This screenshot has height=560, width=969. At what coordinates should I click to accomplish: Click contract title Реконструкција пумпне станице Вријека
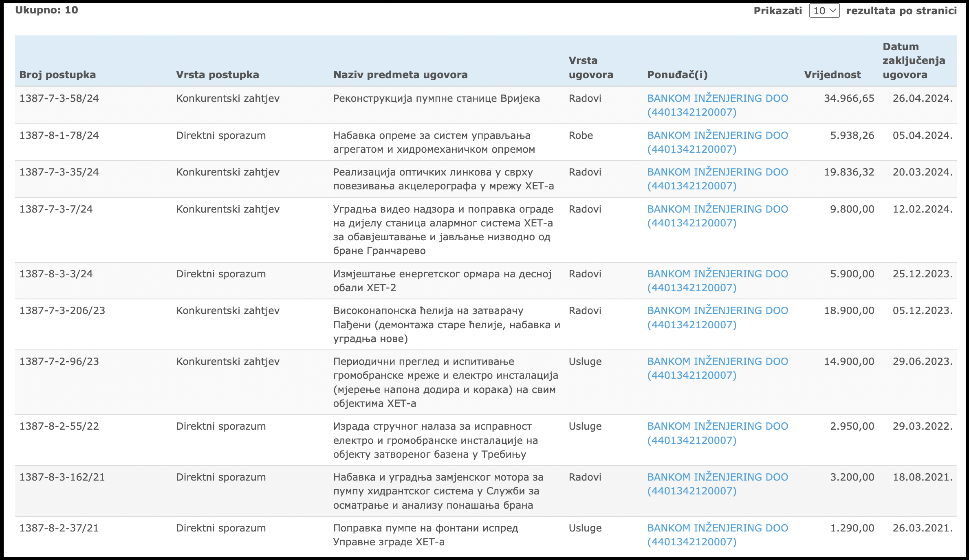[436, 99]
